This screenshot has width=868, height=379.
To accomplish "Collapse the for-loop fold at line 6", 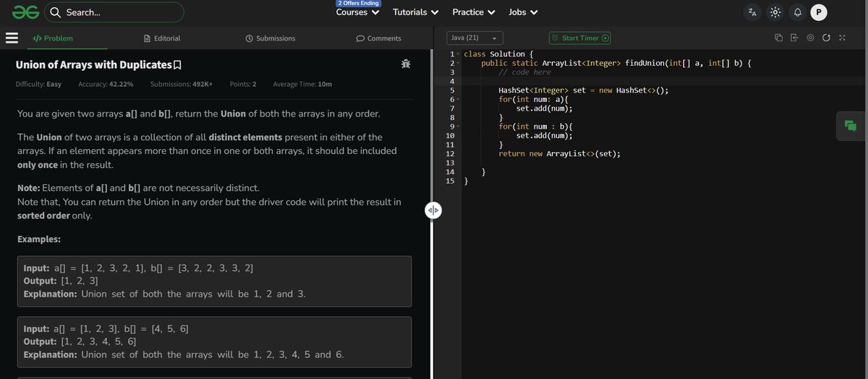I will click(459, 100).
